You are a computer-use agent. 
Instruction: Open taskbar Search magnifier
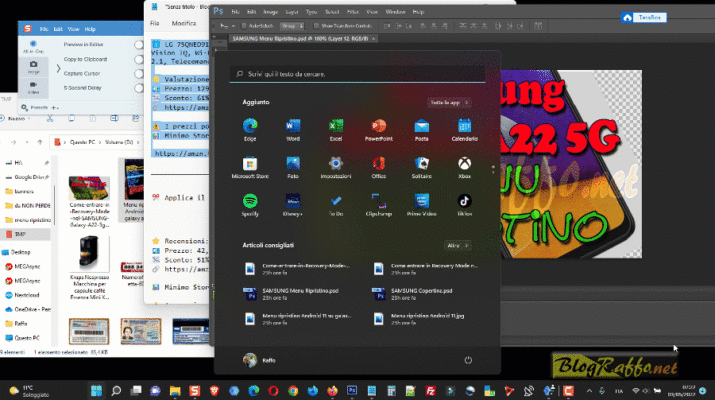(x=116, y=390)
